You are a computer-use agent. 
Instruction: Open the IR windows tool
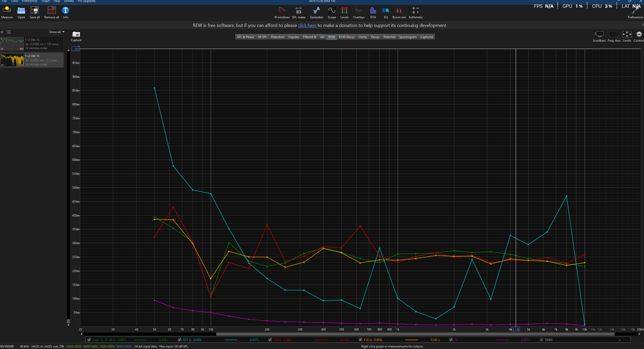(x=282, y=10)
